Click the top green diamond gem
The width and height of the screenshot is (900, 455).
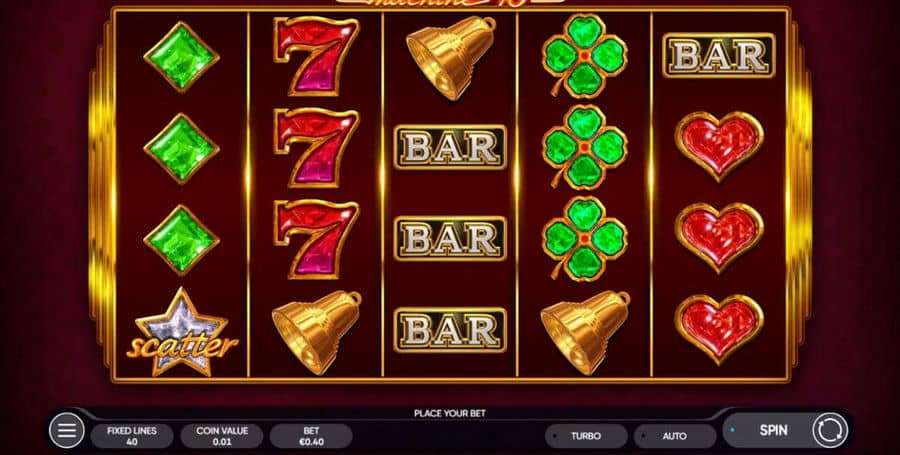click(x=181, y=57)
